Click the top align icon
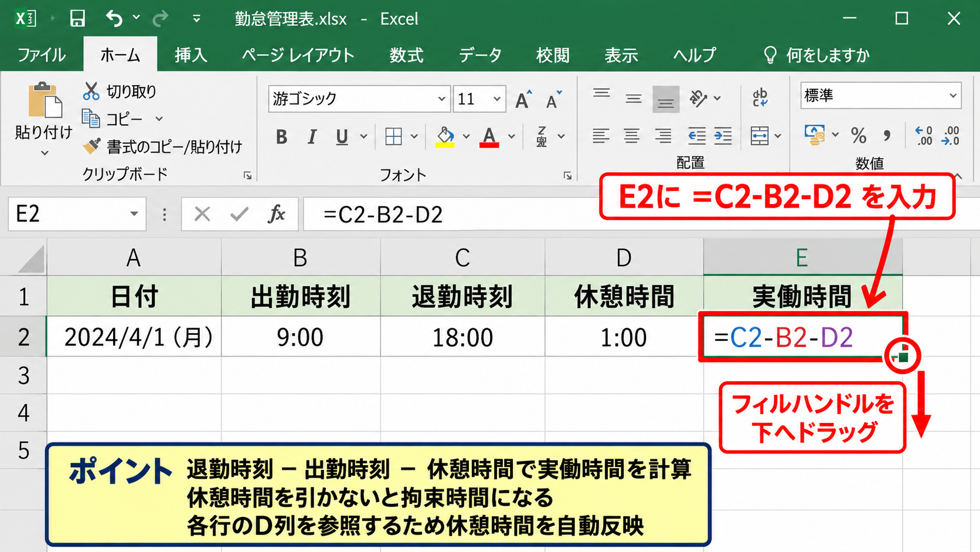Screen dimensions: 980x552 pyautogui.click(x=601, y=94)
